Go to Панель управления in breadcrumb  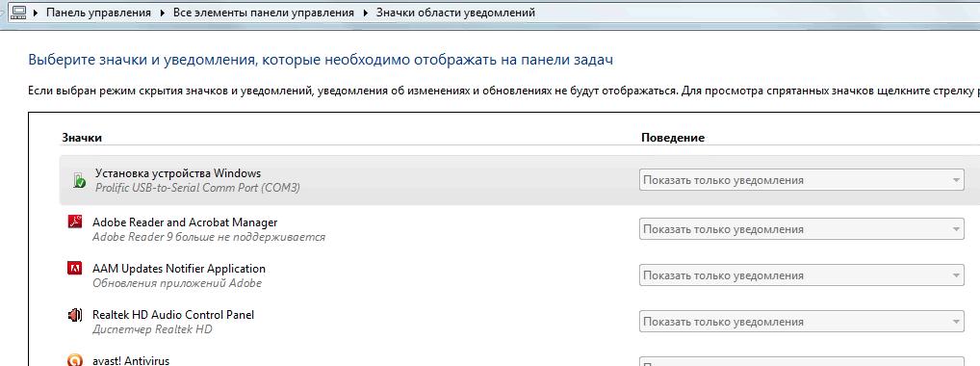point(99,13)
